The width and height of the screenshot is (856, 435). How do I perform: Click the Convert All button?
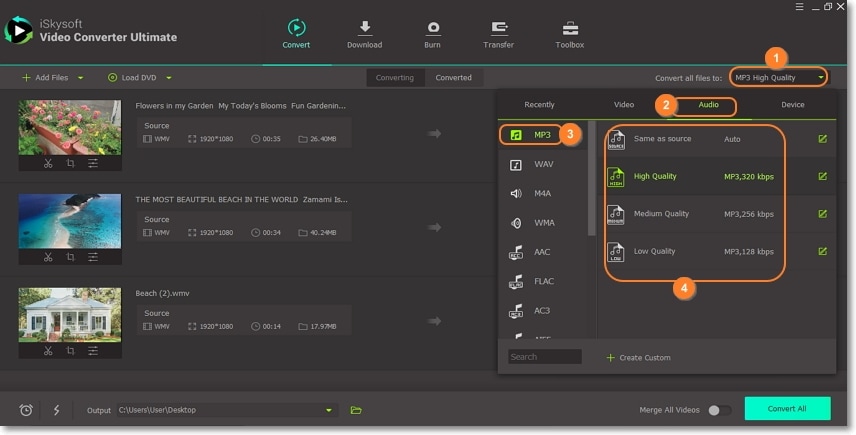787,409
